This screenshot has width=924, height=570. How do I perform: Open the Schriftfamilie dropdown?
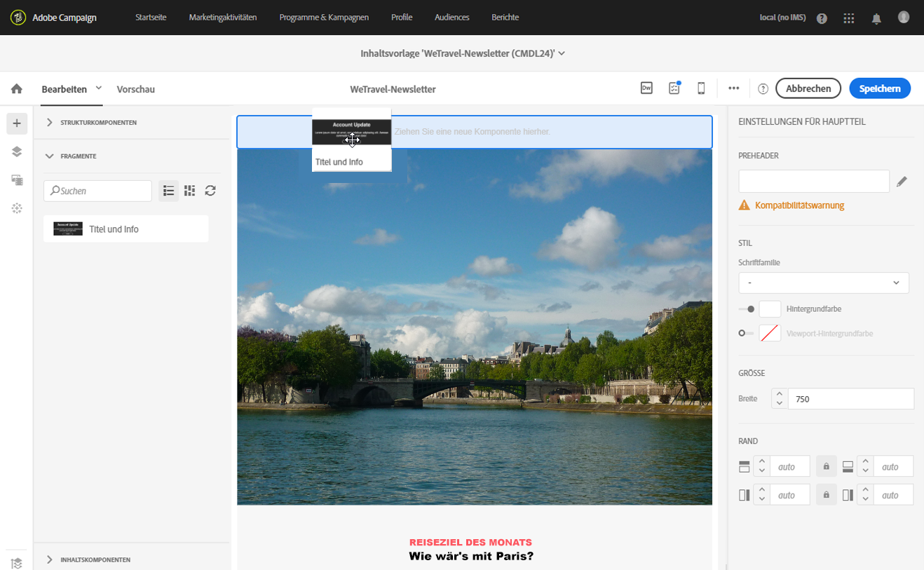pyautogui.click(x=824, y=283)
